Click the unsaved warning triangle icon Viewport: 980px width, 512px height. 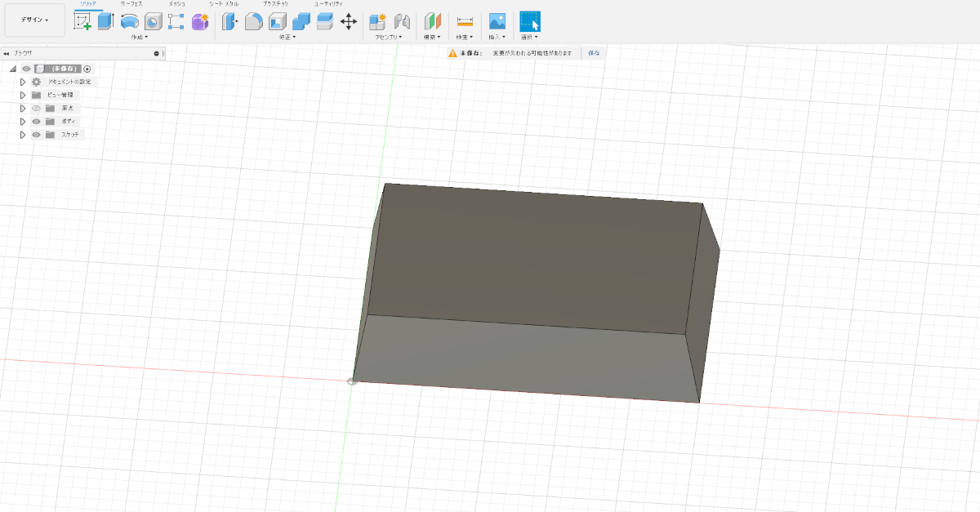(452, 52)
